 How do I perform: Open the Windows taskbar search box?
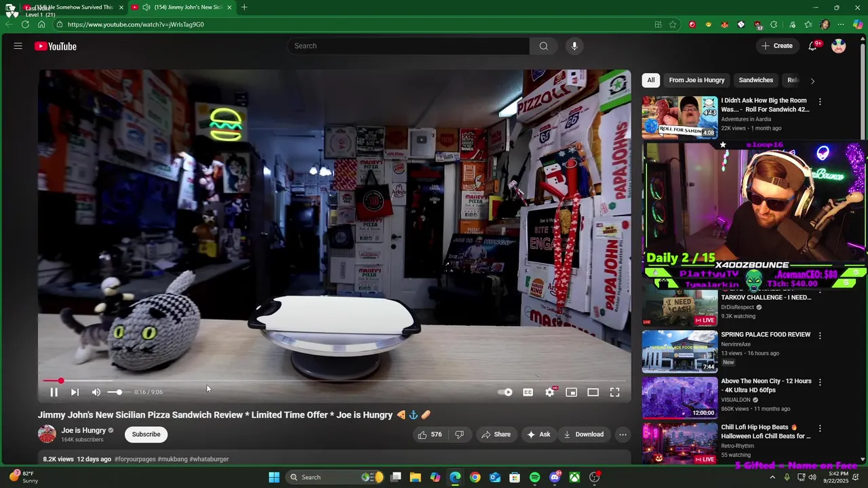pos(335,477)
